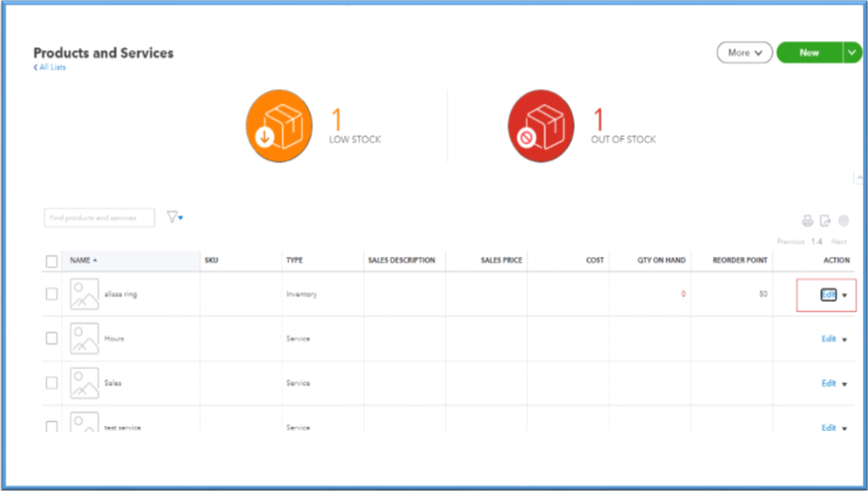Click the QTY ON HAND column header
The image size is (868, 491).
tap(661, 261)
